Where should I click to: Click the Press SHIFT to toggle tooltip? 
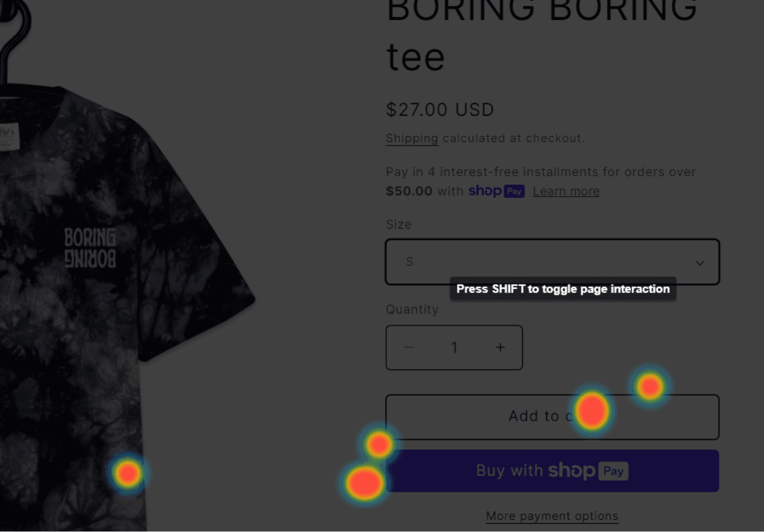(563, 289)
